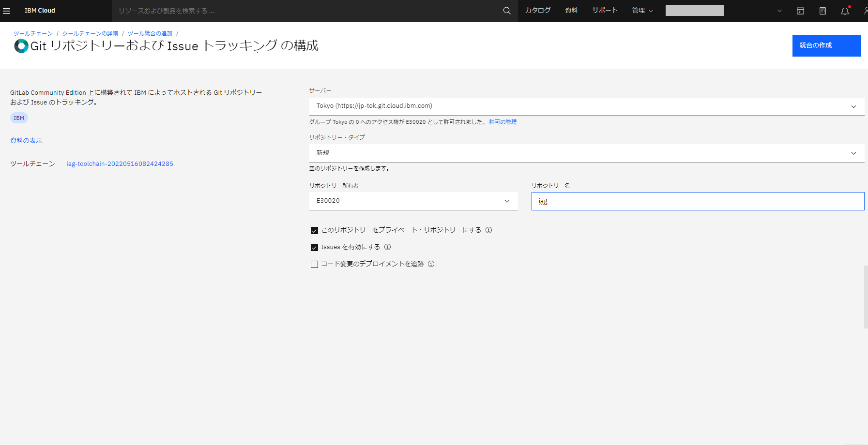This screenshot has height=445, width=868.
Task: Click the IBM tag badge
Action: tap(19, 118)
